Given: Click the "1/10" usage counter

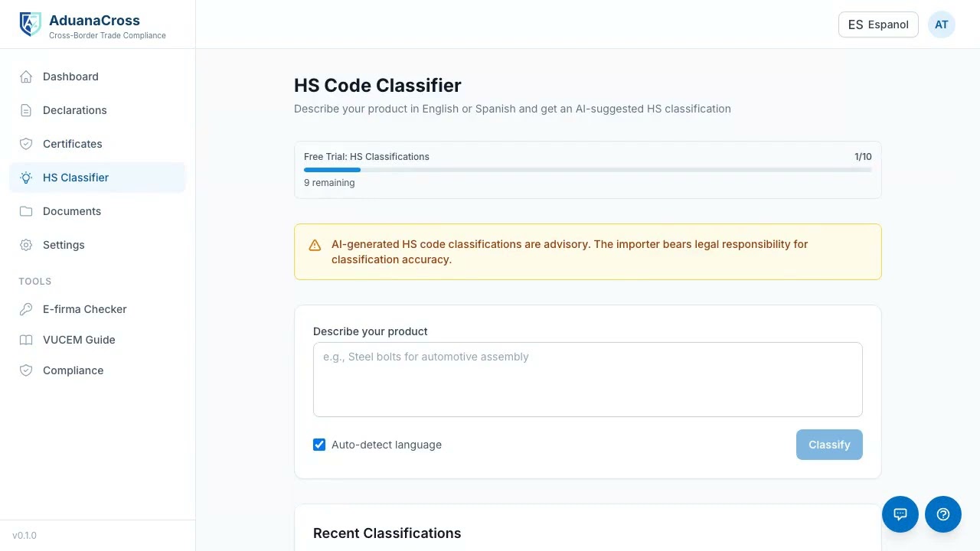Looking at the screenshot, I should click(x=863, y=157).
